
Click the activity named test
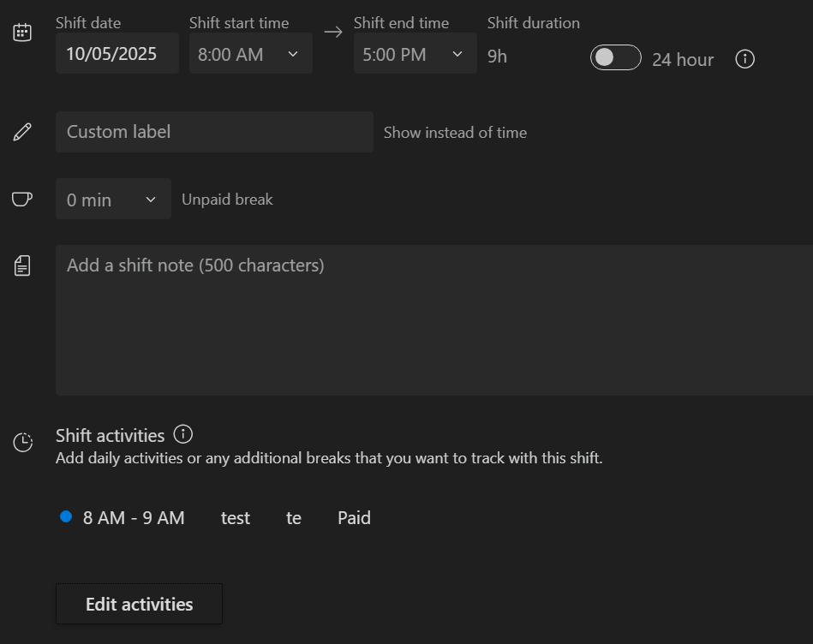(x=235, y=517)
